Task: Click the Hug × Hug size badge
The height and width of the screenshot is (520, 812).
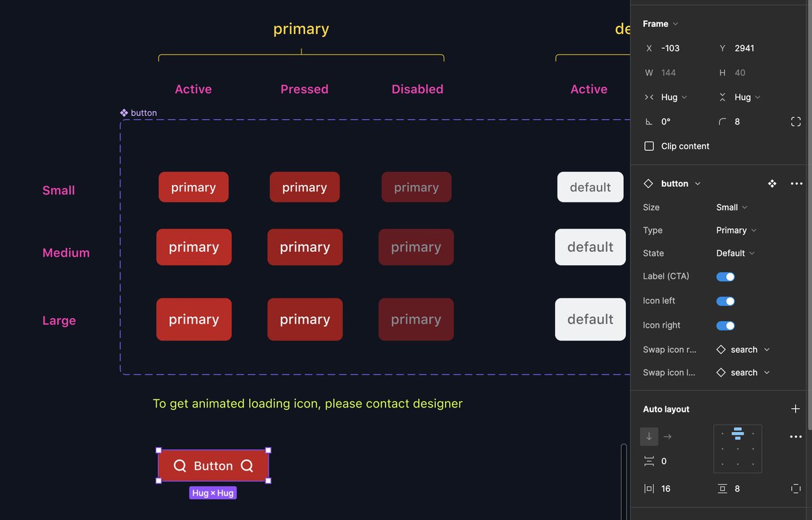Action: [x=213, y=493]
